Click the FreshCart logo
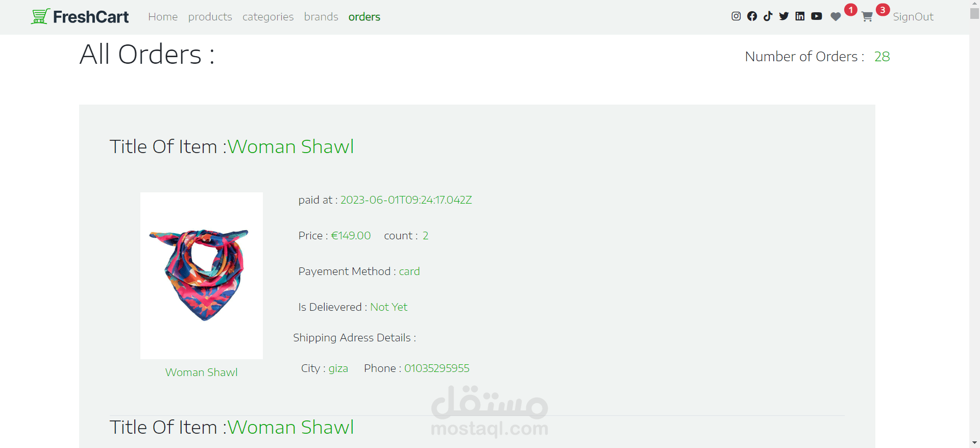The height and width of the screenshot is (448, 980). (80, 17)
